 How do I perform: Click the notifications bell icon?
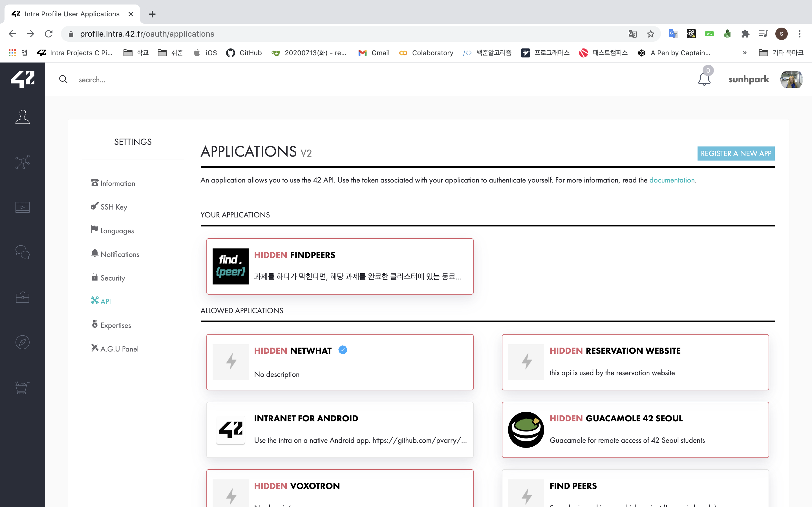[704, 79]
